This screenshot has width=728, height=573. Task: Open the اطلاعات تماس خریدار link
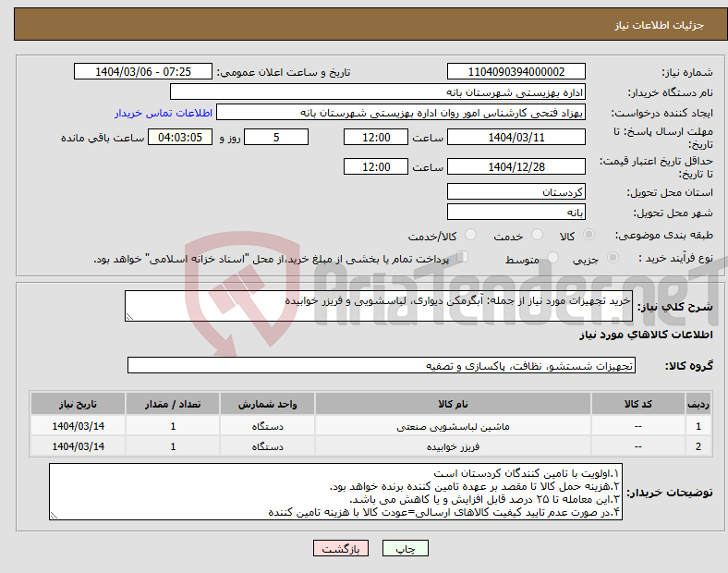164,113
